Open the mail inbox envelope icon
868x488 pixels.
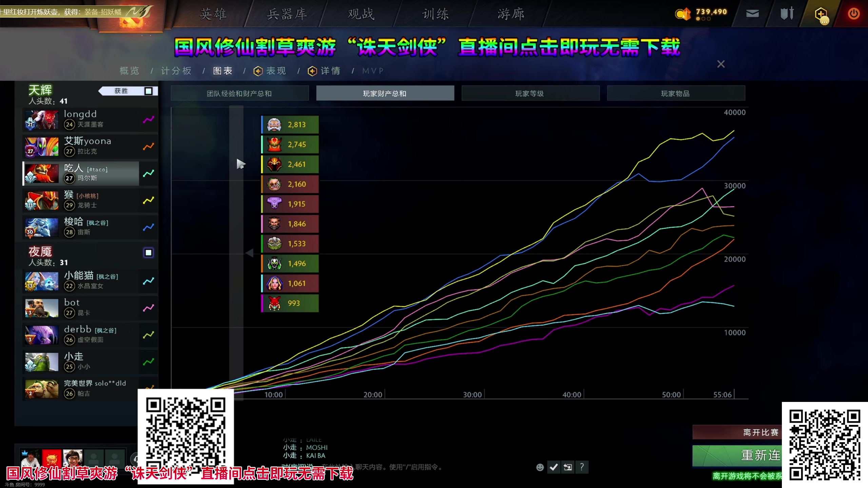(x=752, y=14)
